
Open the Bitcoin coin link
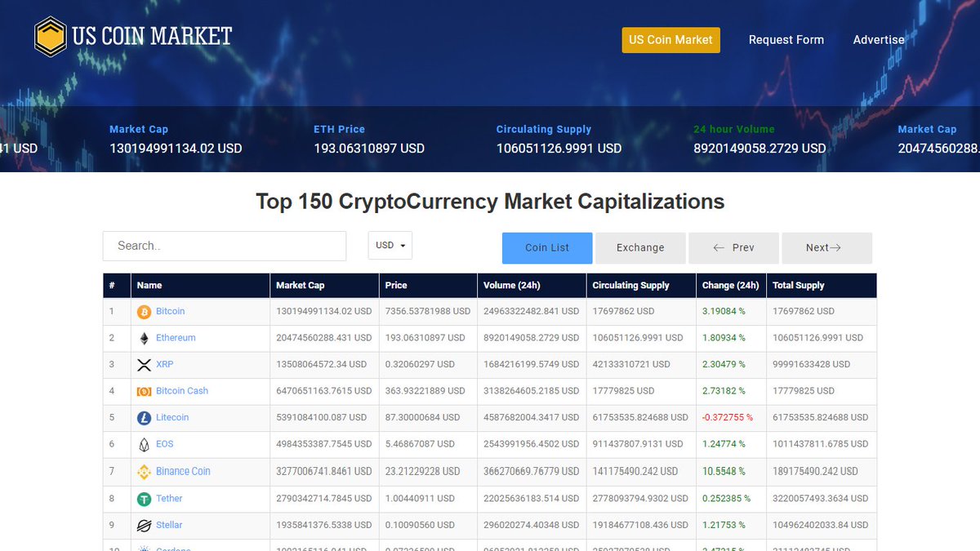(x=171, y=311)
